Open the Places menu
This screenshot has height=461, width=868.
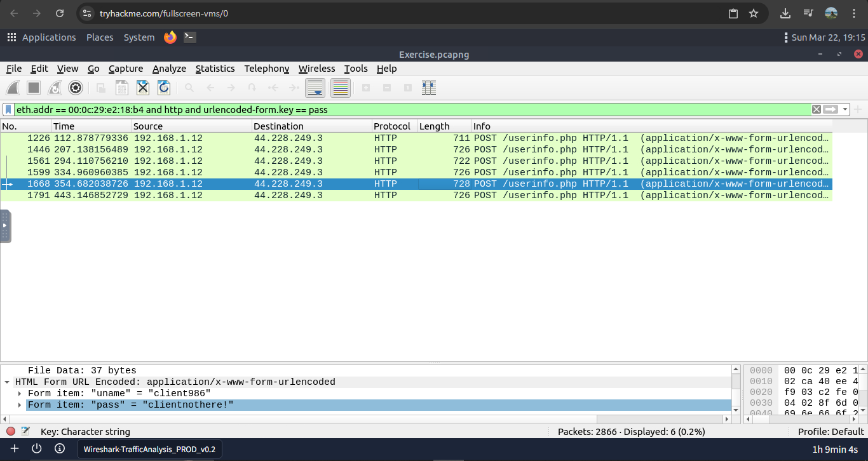[x=100, y=37]
